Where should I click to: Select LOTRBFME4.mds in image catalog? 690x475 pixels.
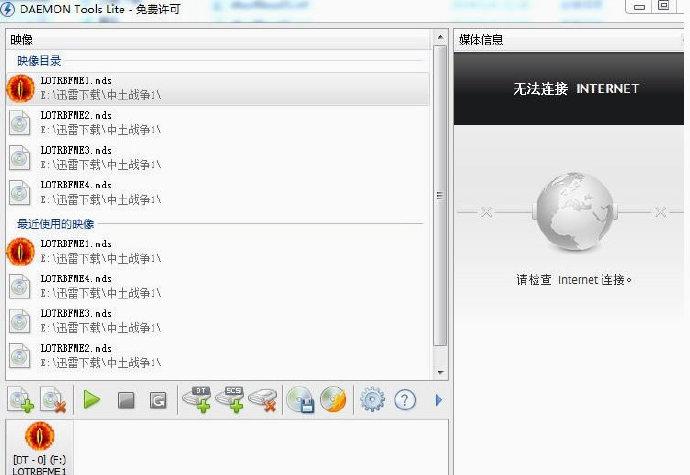[x=217, y=192]
